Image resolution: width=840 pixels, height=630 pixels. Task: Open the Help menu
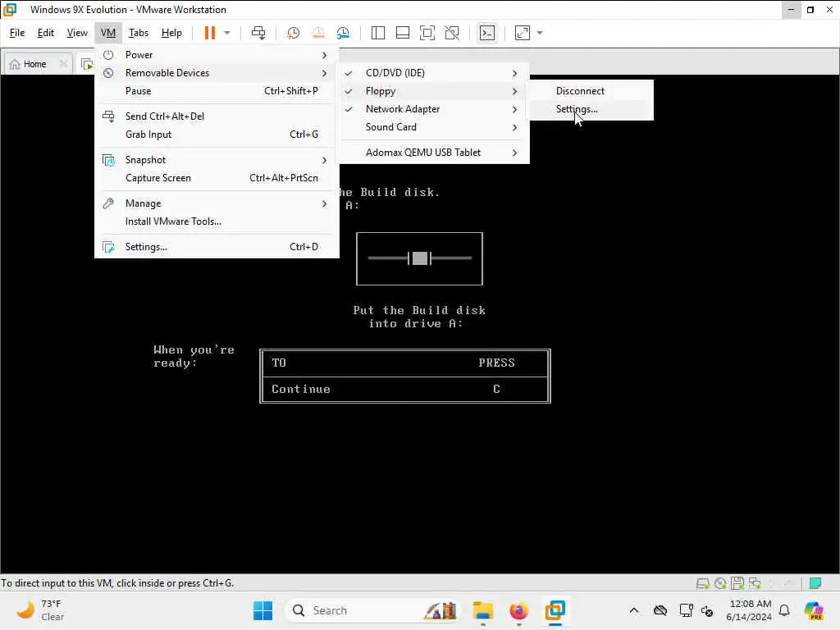[x=171, y=33]
